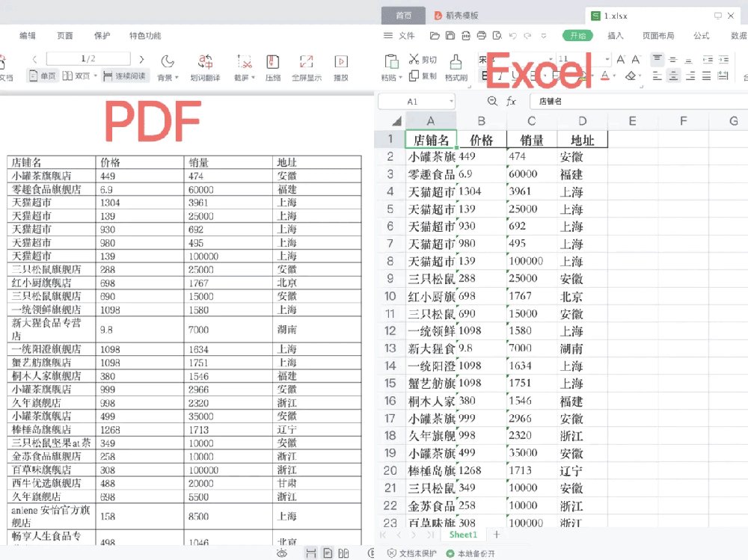Click the fx insert function icon
Viewport: 748px width, 560px height.
(x=512, y=102)
